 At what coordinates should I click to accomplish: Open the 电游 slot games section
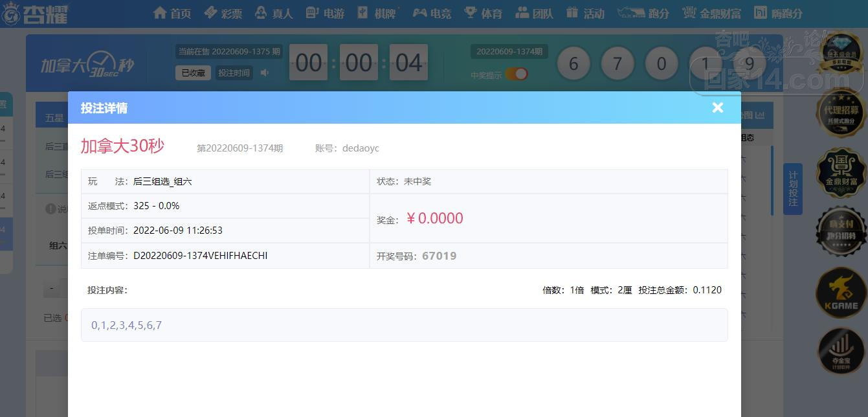[x=325, y=13]
